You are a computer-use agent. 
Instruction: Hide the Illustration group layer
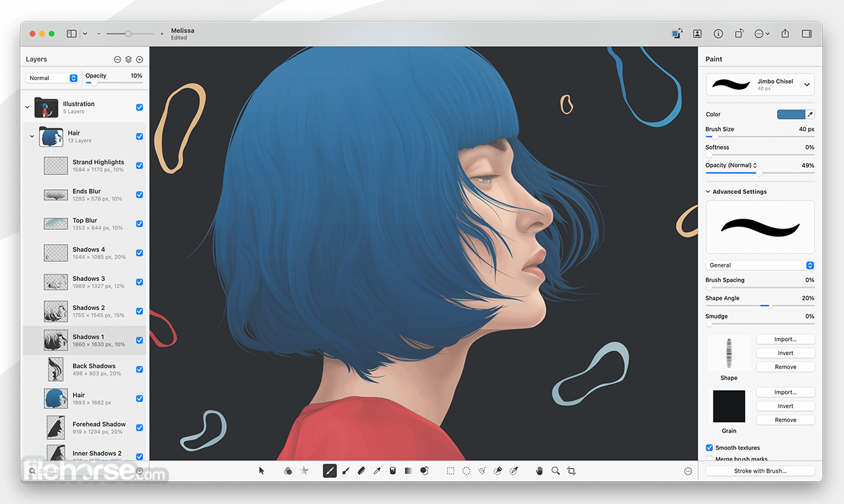(x=139, y=107)
